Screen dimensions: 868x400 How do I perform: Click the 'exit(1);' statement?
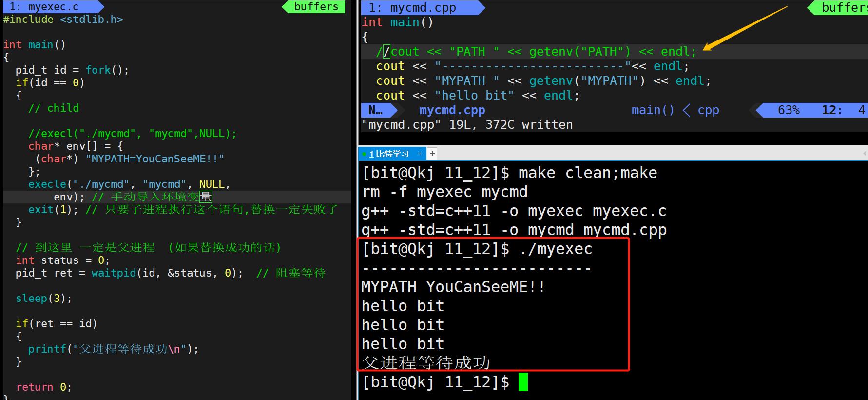(53, 210)
